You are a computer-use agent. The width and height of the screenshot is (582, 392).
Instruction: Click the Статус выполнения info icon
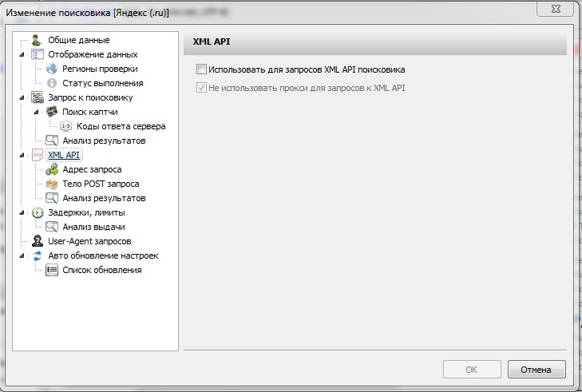click(52, 83)
